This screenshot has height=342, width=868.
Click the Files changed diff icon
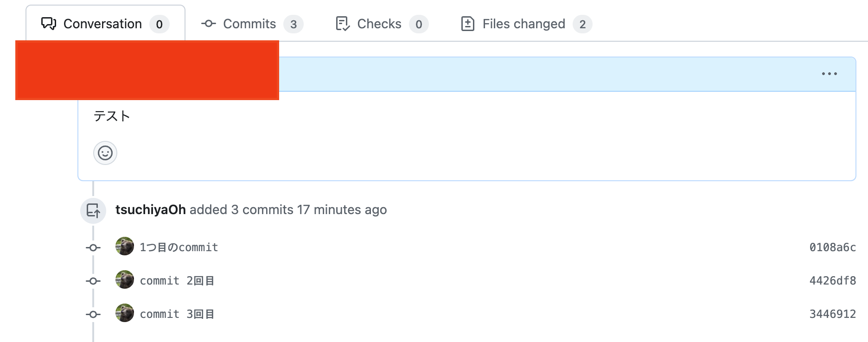pyautogui.click(x=467, y=24)
